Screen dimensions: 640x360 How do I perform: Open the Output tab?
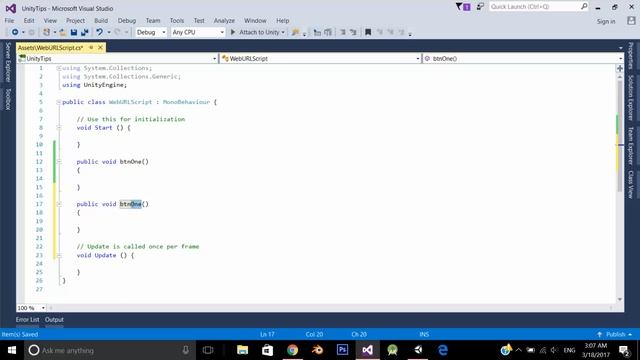[x=54, y=320]
